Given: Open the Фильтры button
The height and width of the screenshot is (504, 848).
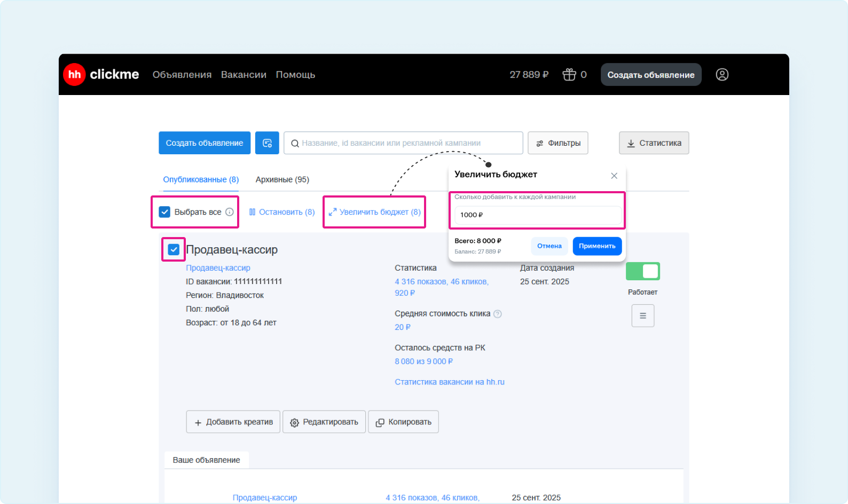Looking at the screenshot, I should 558,143.
